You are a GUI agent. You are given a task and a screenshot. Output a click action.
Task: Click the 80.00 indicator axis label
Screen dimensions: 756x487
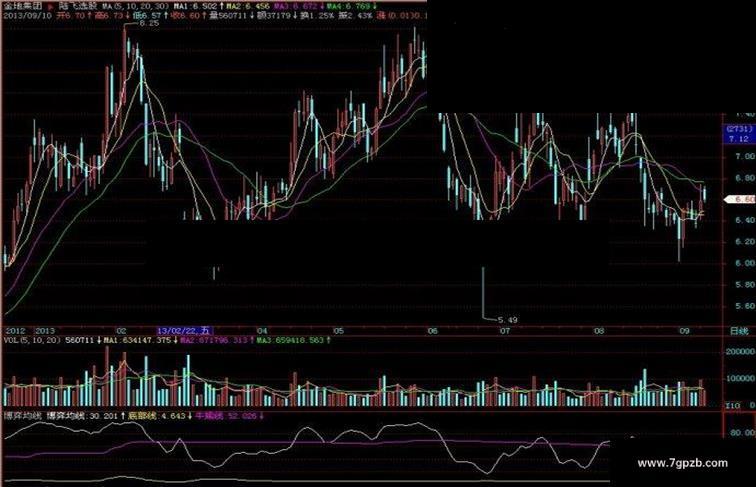point(743,433)
